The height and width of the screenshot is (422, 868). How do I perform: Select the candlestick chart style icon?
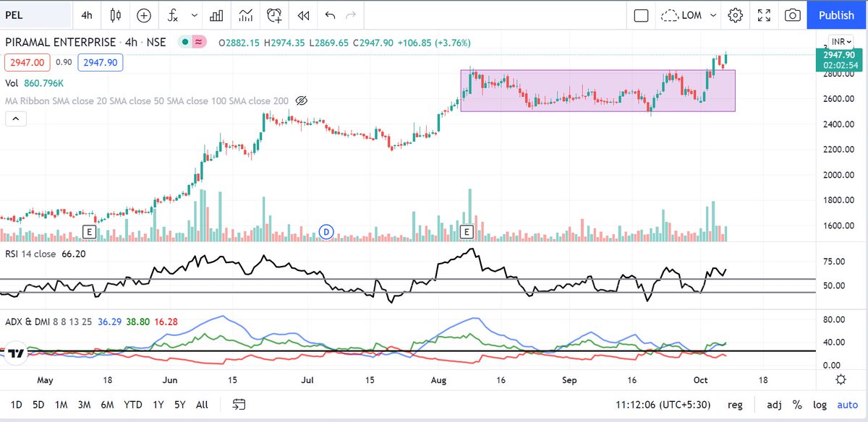(115, 14)
